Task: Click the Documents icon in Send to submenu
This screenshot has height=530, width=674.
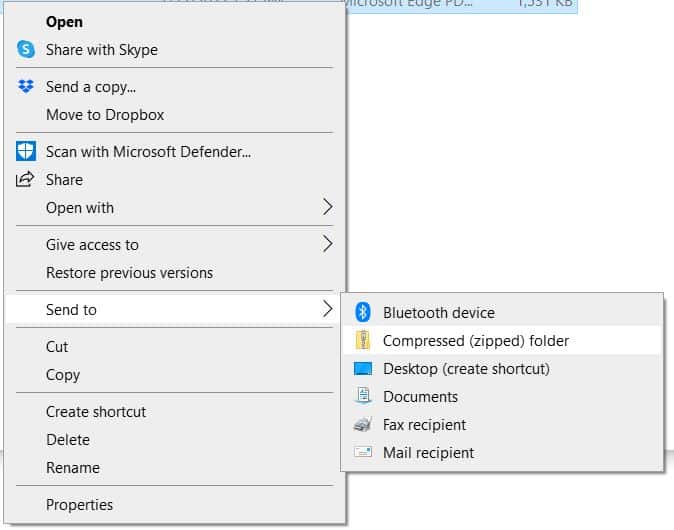Action: (363, 396)
